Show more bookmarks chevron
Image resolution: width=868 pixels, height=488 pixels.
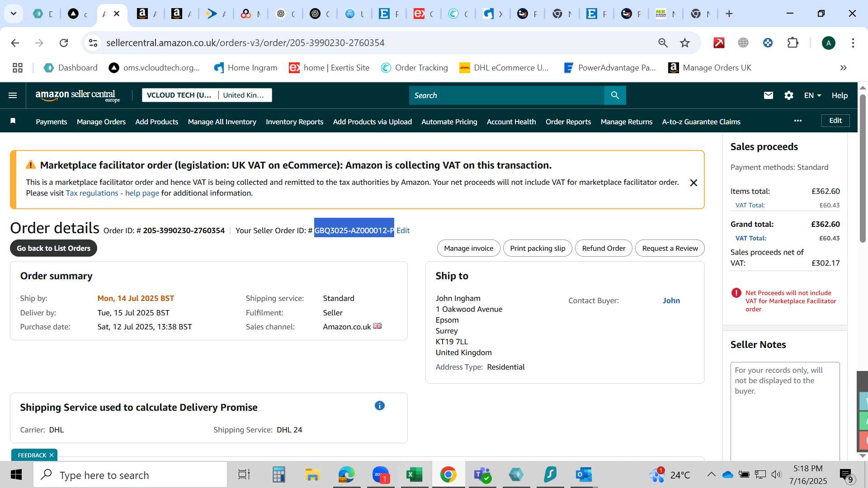[843, 68]
